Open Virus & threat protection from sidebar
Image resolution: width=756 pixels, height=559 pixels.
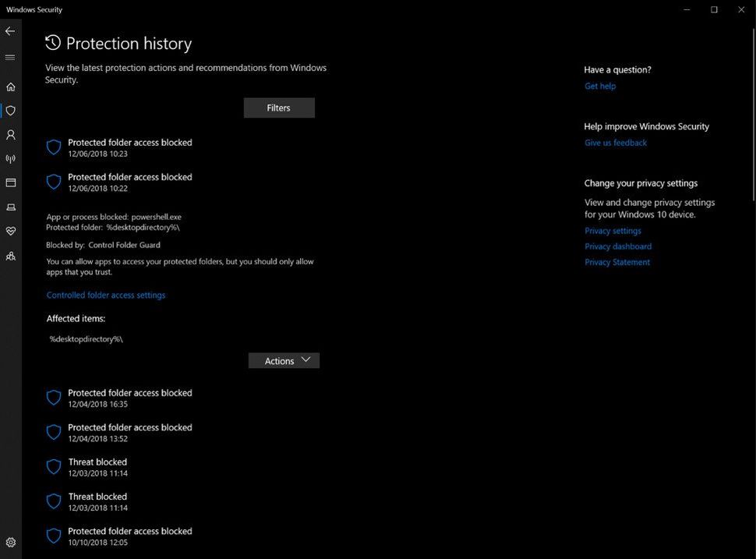click(x=10, y=110)
